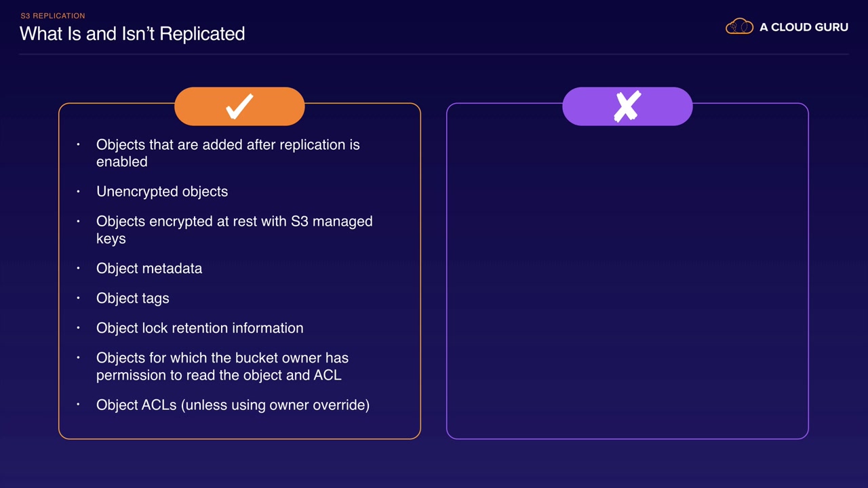Click the A CLOUD GURU brand text

(804, 27)
